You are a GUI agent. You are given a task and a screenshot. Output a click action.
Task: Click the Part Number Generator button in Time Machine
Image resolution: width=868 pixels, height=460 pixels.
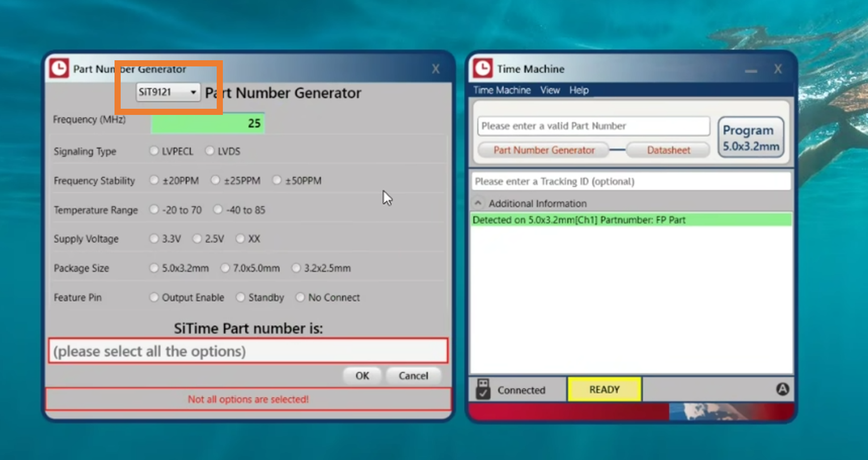click(x=544, y=150)
